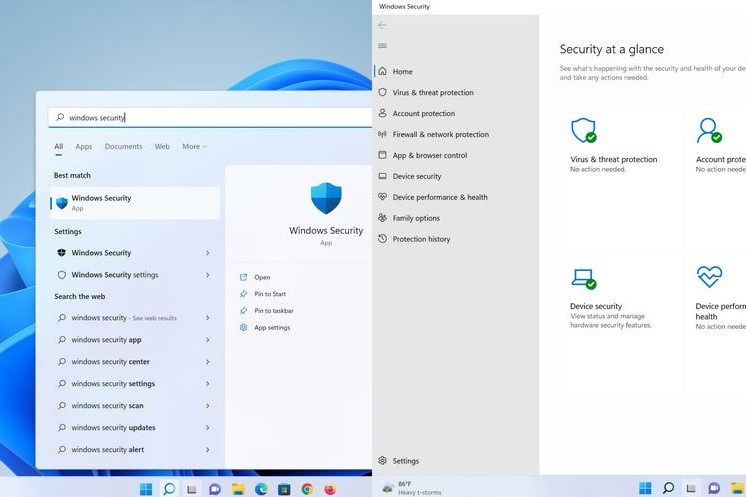Open Protection history in the sidebar

421,239
